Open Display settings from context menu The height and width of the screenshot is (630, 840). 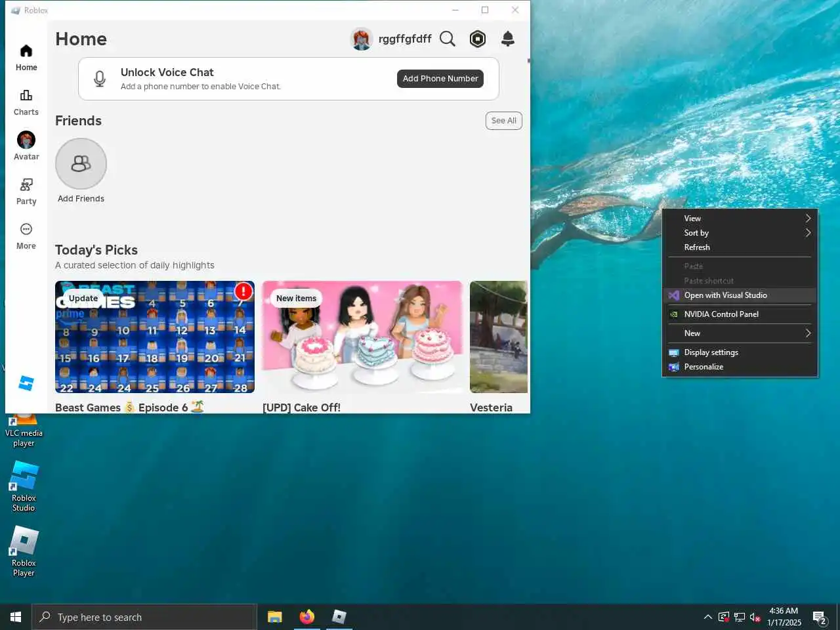pos(740,352)
